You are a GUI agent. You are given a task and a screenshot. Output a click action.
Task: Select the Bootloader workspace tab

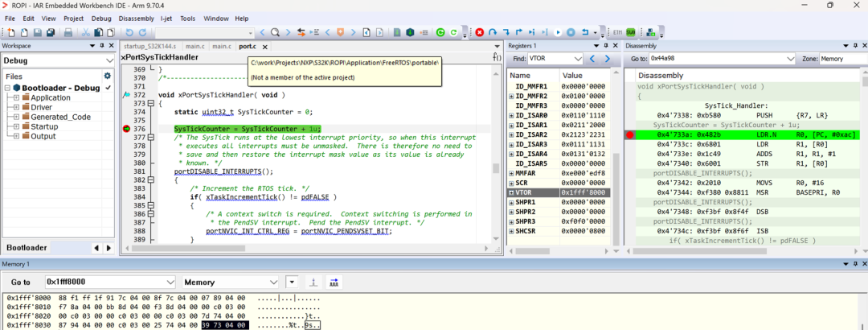(27, 248)
